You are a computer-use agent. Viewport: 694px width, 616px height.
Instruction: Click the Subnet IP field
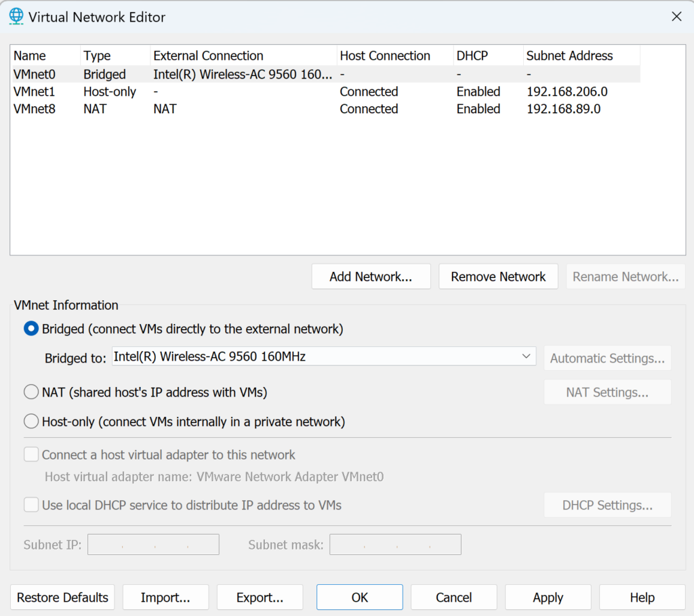154,544
